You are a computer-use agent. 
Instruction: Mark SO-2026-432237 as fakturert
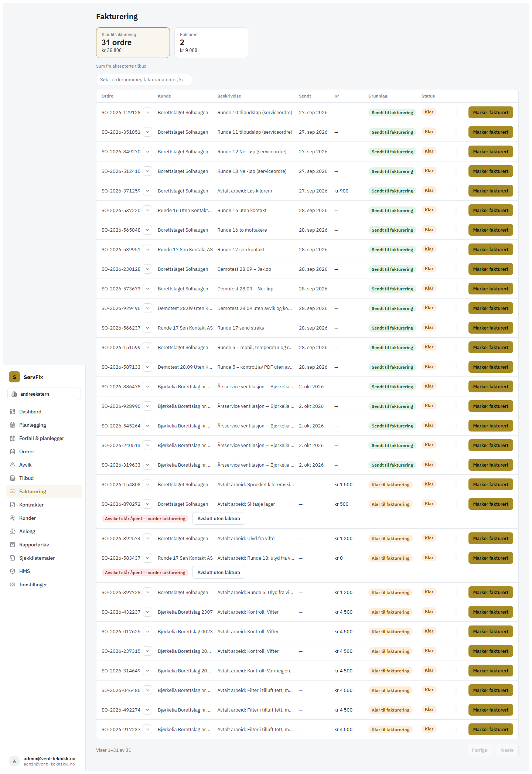[x=491, y=612]
